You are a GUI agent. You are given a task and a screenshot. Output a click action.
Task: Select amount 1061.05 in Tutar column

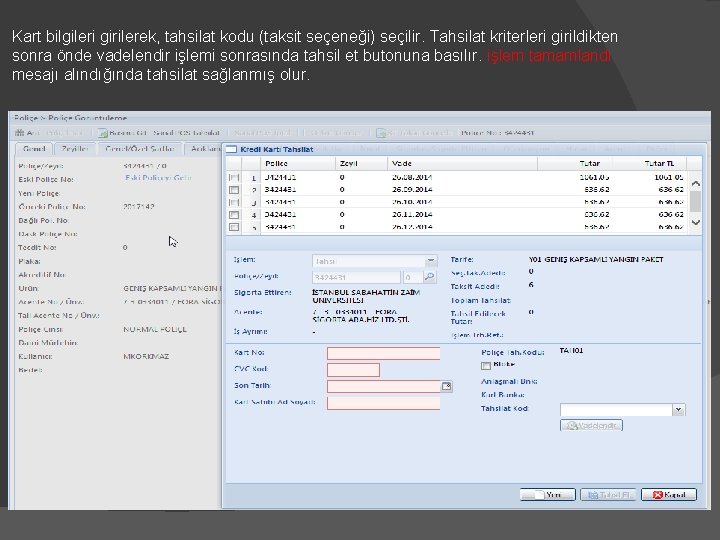tap(594, 177)
